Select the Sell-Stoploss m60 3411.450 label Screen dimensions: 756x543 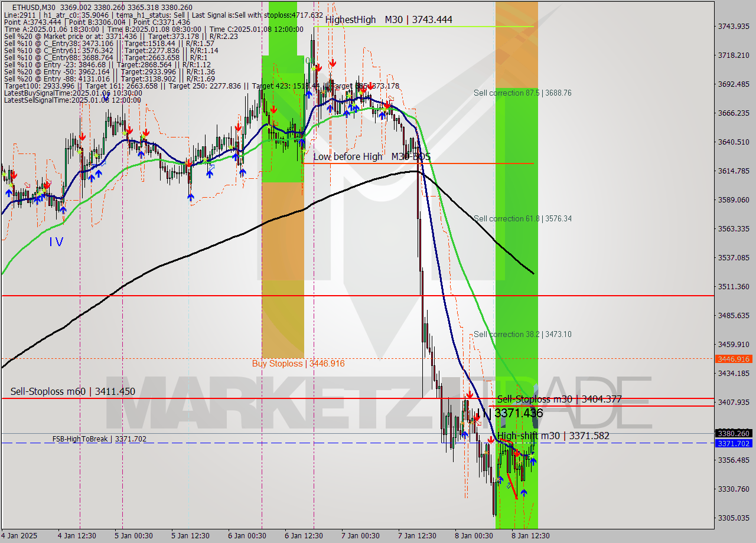[73, 391]
